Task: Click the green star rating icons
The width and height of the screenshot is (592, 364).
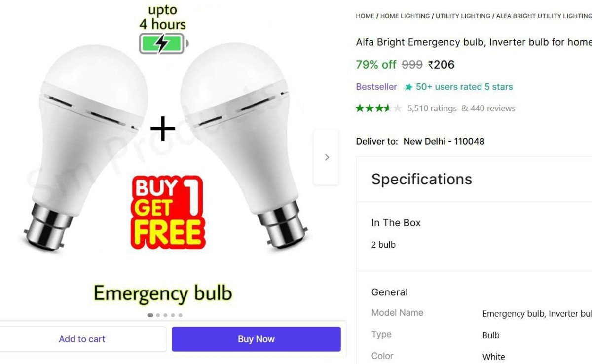Action: (379, 108)
